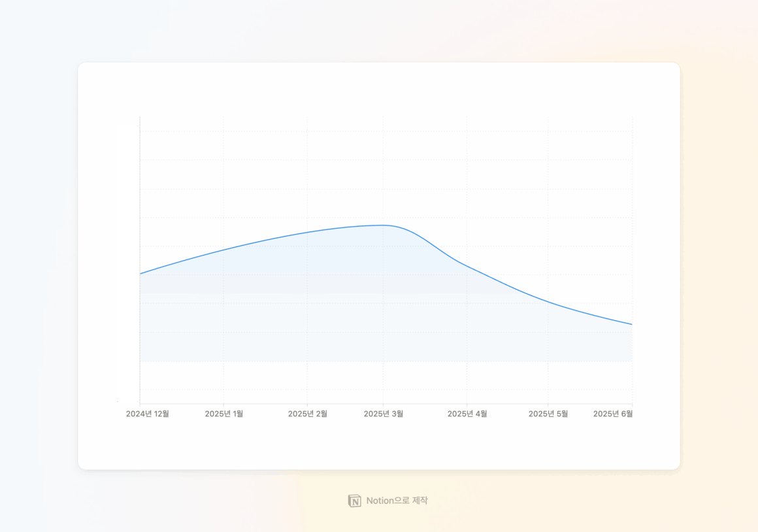This screenshot has height=532, width=758.
Task: Click the blue line above 2025년 5월
Action: (548, 302)
